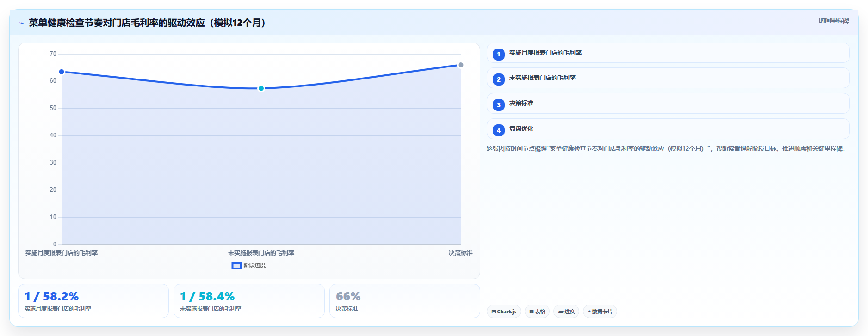Click the 阶段进度 legend label
Screen dimensions: 868x336
[255, 265]
